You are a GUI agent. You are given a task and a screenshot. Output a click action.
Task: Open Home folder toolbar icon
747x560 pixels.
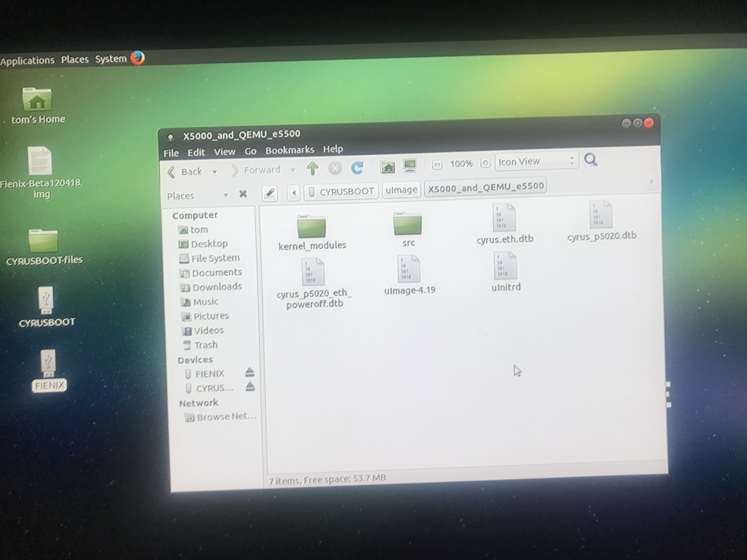coord(388,167)
